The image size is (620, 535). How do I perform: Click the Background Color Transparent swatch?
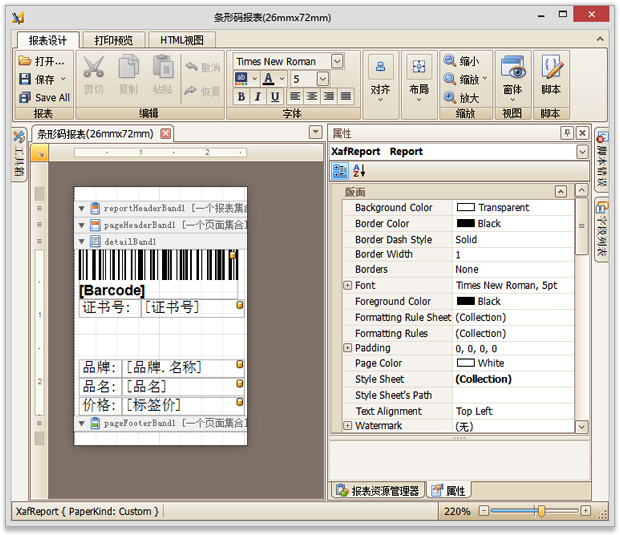point(465,207)
